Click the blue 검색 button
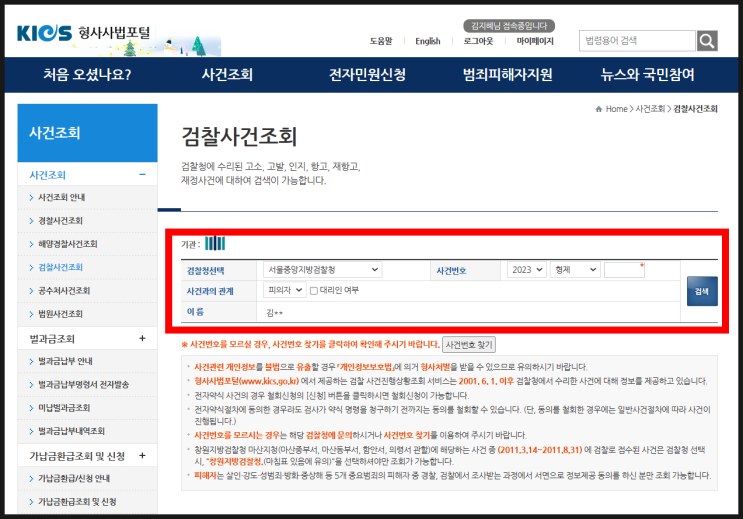The height and width of the screenshot is (519, 743). [x=702, y=291]
